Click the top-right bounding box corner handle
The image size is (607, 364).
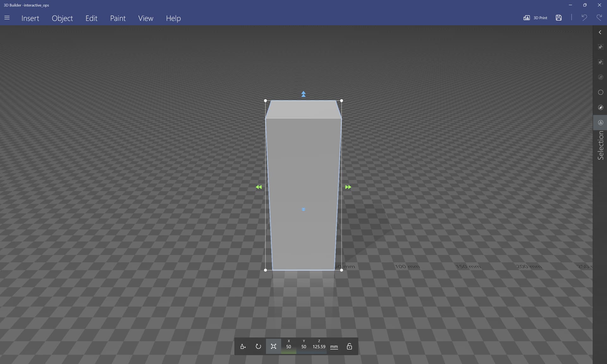[341, 100]
